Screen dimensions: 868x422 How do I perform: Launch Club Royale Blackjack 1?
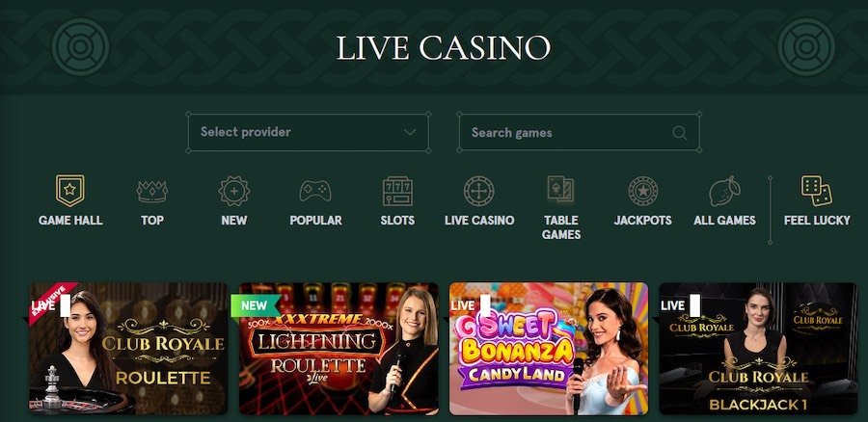pos(758,349)
